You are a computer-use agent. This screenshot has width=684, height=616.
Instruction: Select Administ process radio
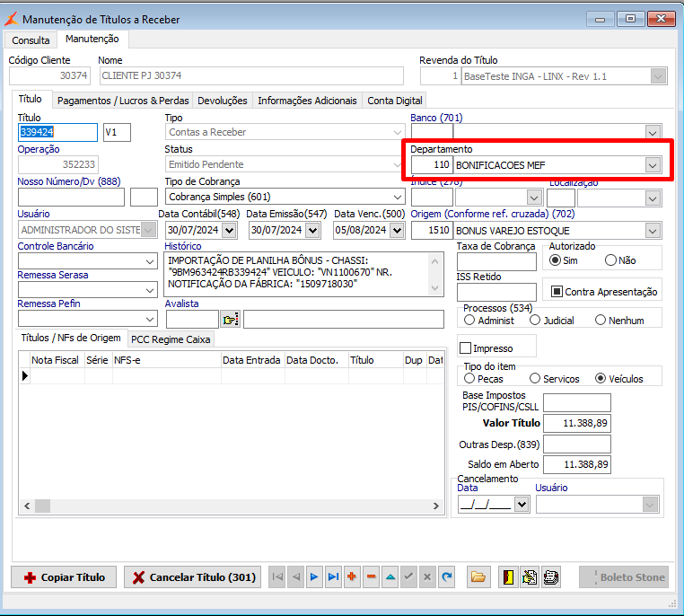(469, 321)
